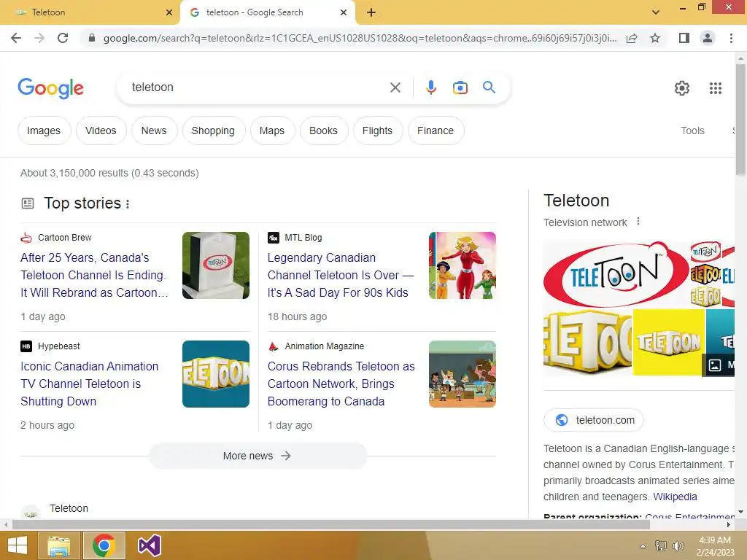Open the Wikipedia link
The image size is (747, 560).
pos(675,497)
